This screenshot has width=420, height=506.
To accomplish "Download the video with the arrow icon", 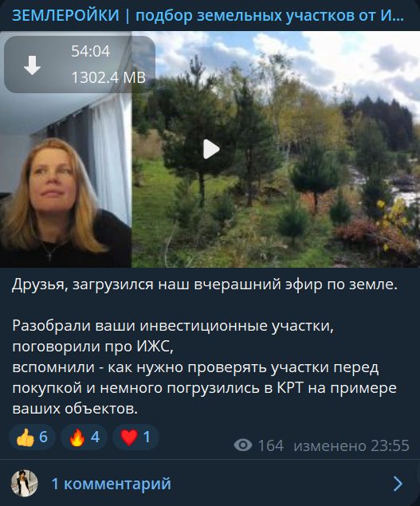I will pyautogui.click(x=32, y=65).
